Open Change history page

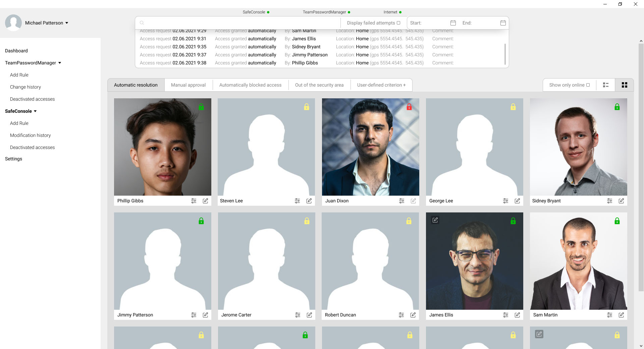pos(25,87)
